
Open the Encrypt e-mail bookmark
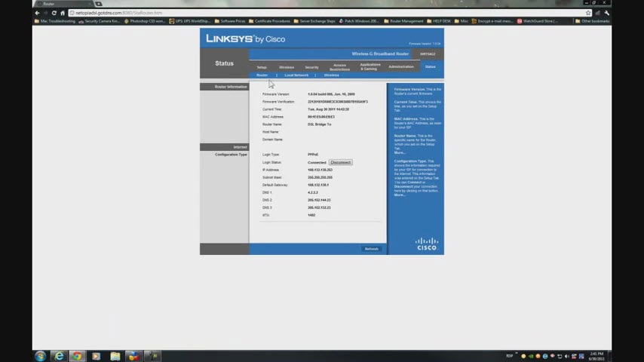[x=492, y=21]
